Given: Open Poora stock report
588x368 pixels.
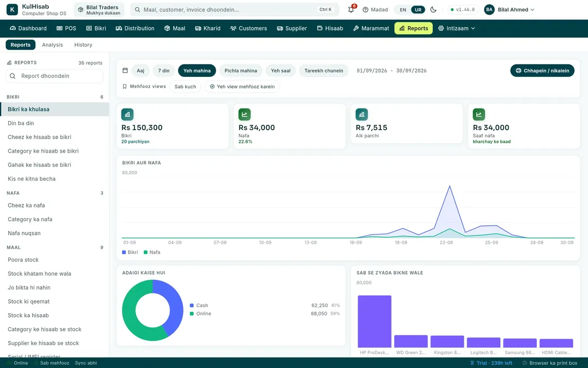Looking at the screenshot, I should coord(54,260).
